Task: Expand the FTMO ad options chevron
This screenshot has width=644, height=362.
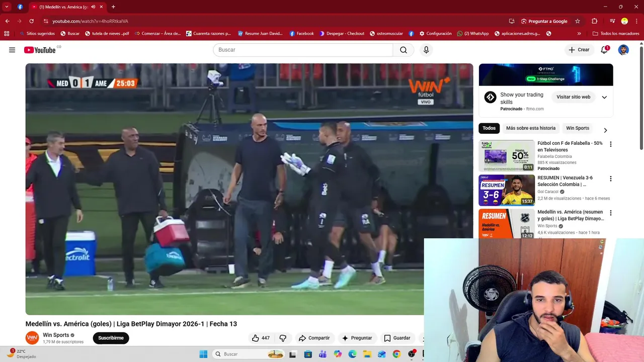Action: (x=604, y=97)
